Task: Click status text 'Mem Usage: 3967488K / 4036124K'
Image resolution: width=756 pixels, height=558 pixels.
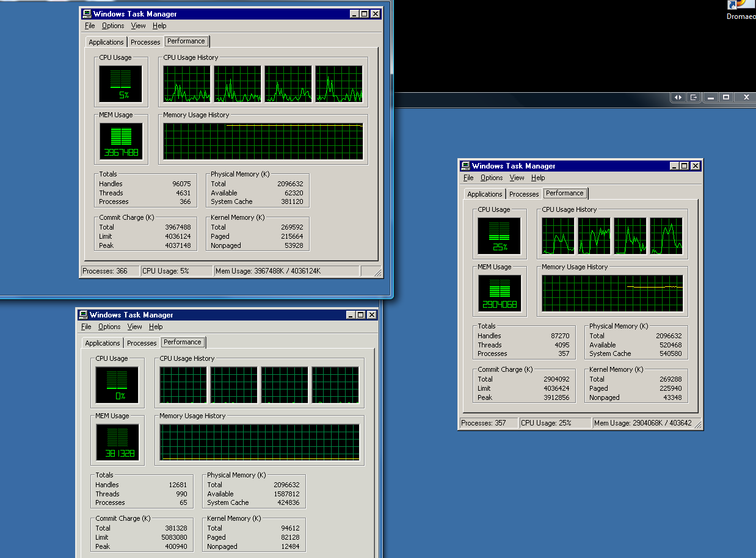Action: [268, 271]
